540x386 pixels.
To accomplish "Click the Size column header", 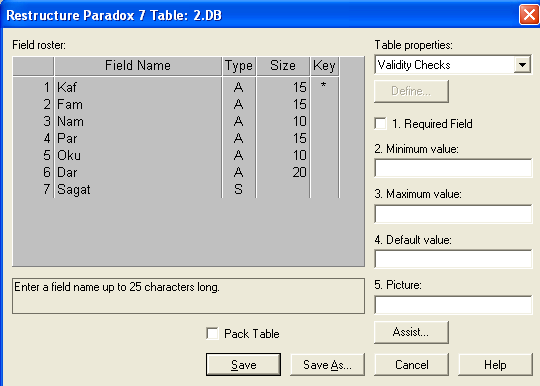I will [x=283, y=65].
